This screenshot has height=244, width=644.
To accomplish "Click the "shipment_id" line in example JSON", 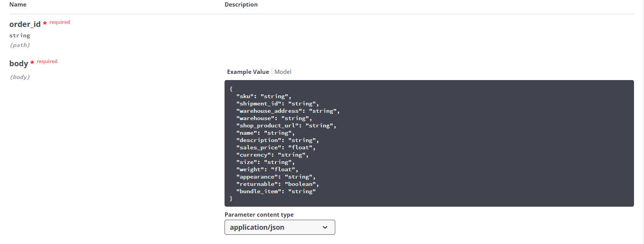I will tap(278, 104).
